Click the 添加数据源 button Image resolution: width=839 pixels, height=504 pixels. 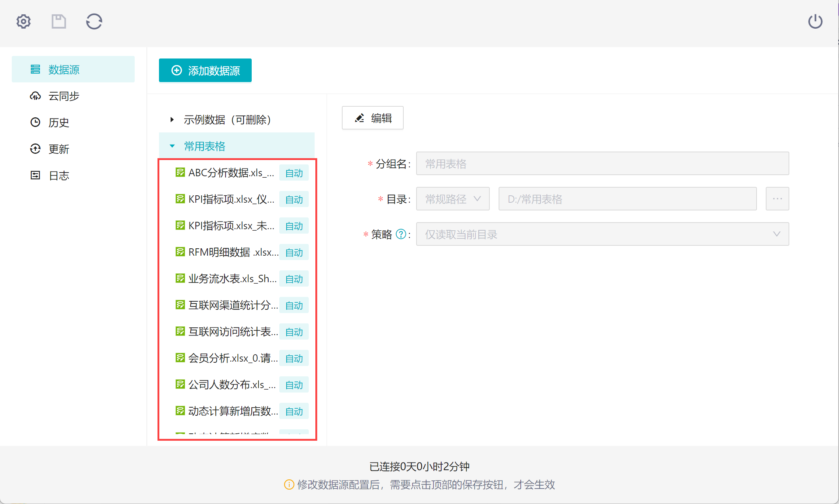[205, 70]
